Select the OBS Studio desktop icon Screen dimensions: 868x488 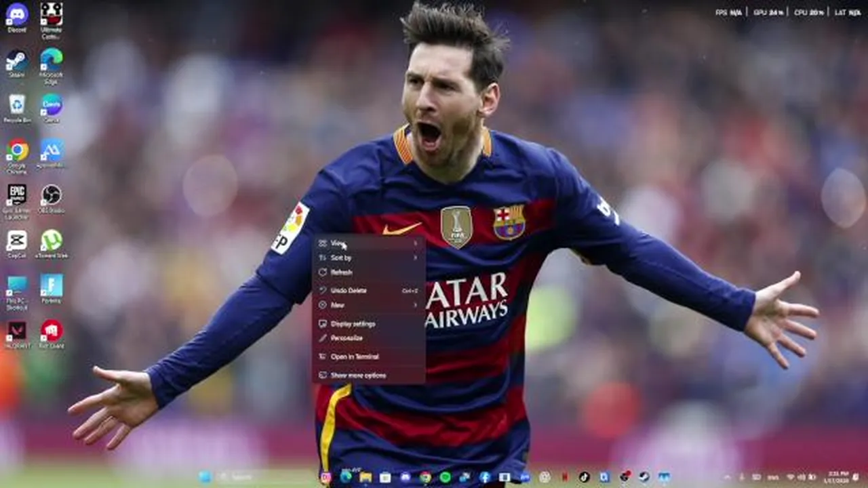coord(51,199)
